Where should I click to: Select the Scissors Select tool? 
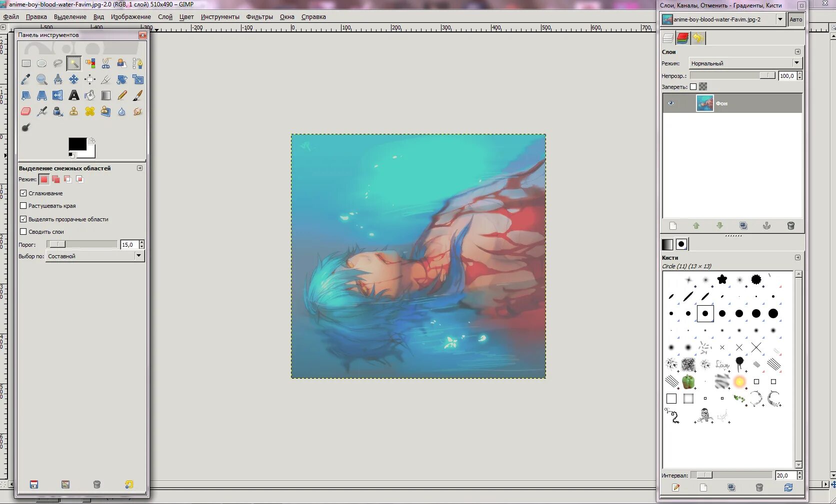(x=106, y=63)
